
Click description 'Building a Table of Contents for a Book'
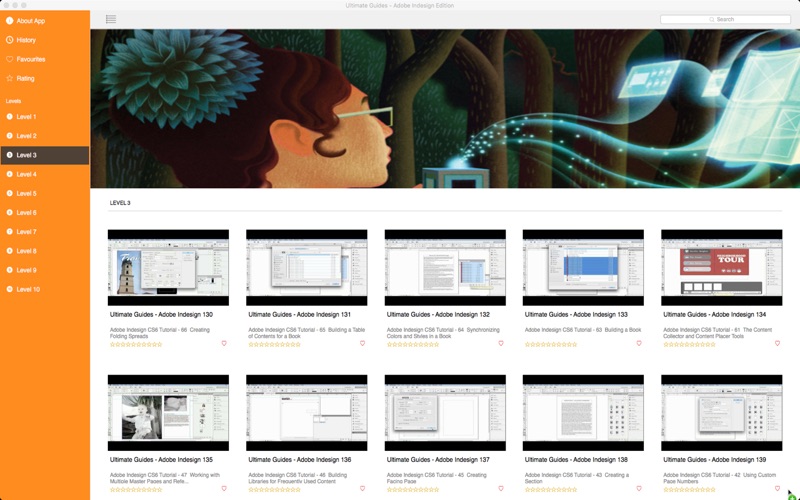coord(307,333)
